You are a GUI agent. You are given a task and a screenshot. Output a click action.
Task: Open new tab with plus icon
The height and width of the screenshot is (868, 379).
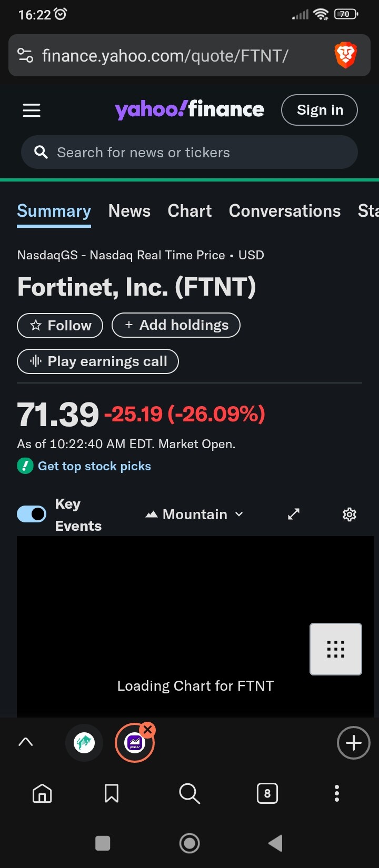coord(353,743)
